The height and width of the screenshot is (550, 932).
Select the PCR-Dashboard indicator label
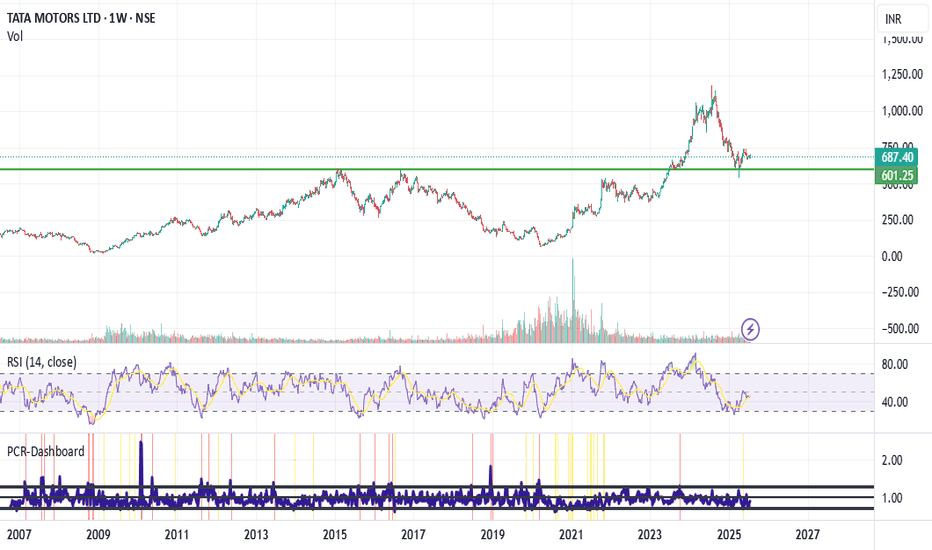click(x=46, y=451)
